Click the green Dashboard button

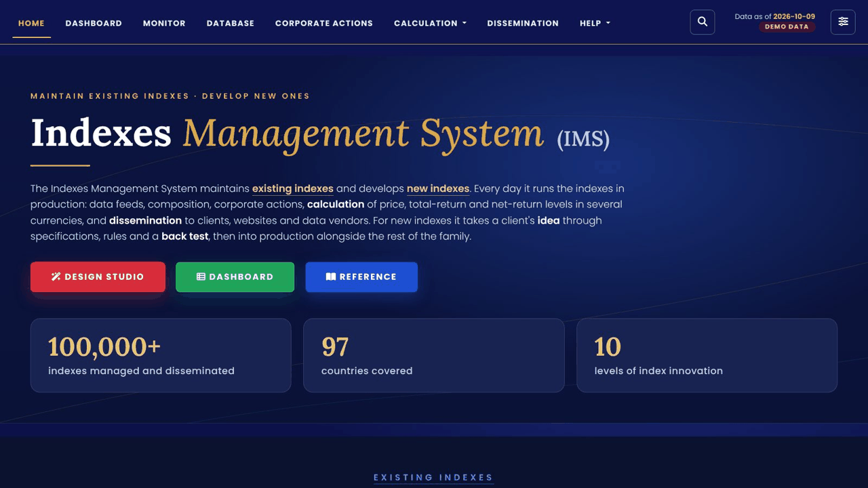coord(235,277)
